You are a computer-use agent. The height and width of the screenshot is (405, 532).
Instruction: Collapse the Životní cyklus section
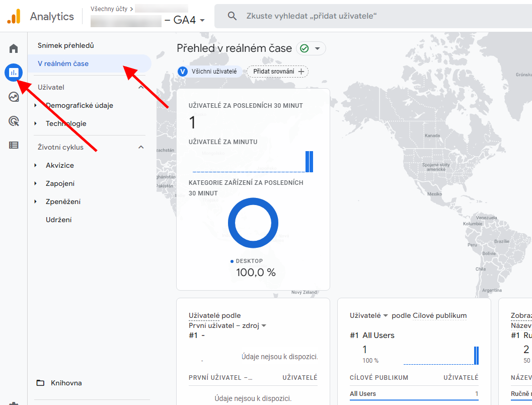[x=141, y=147]
